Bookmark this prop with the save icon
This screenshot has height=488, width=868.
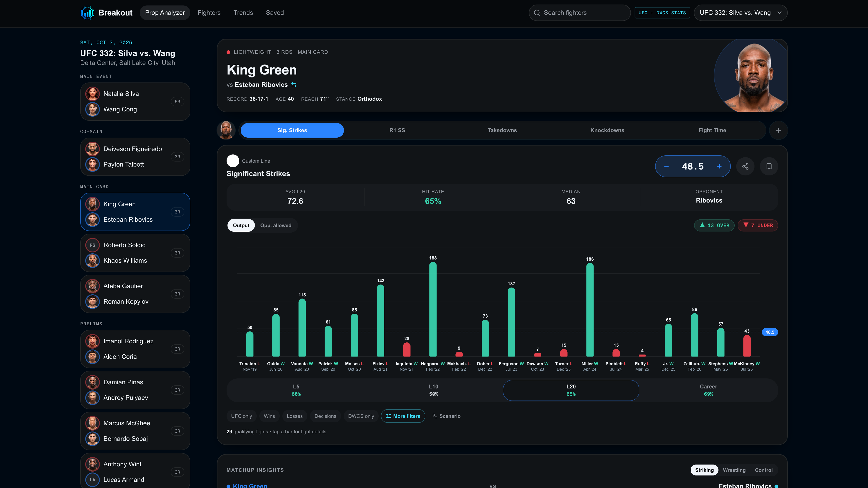pos(769,166)
